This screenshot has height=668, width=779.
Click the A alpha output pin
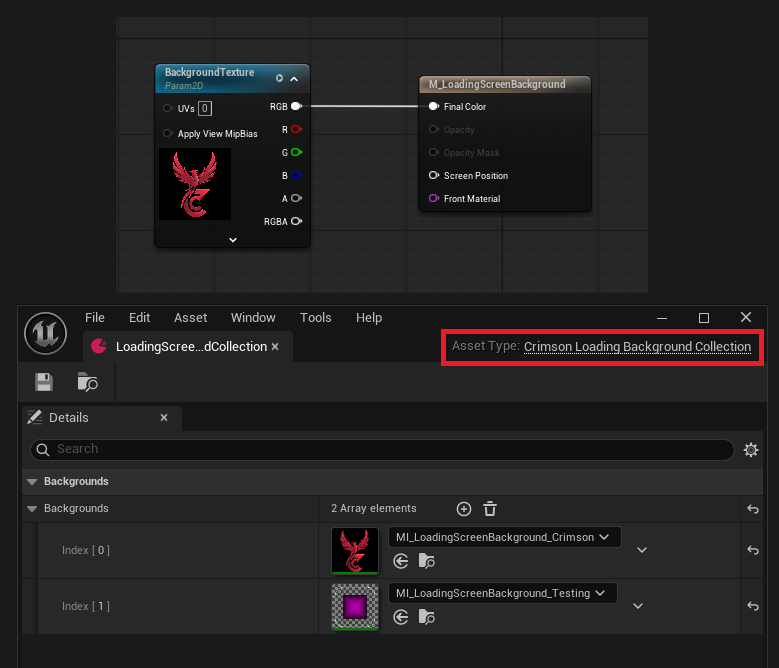click(296, 198)
